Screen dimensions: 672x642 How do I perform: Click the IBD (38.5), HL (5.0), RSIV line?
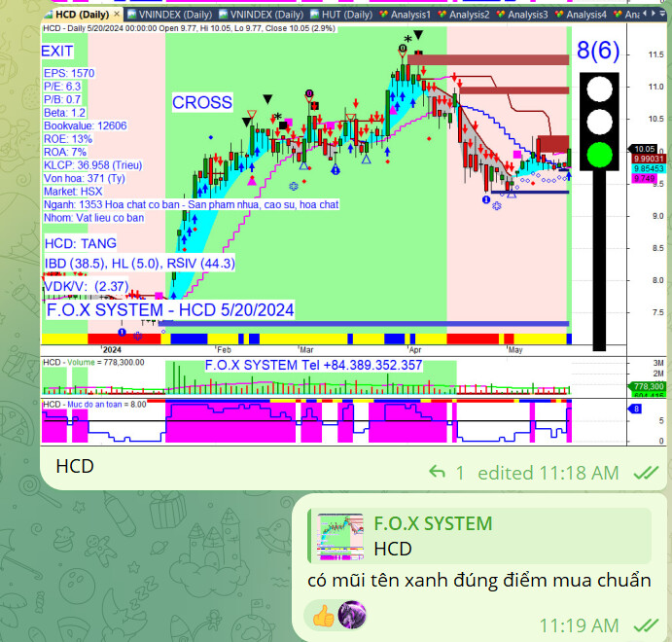pyautogui.click(x=140, y=264)
